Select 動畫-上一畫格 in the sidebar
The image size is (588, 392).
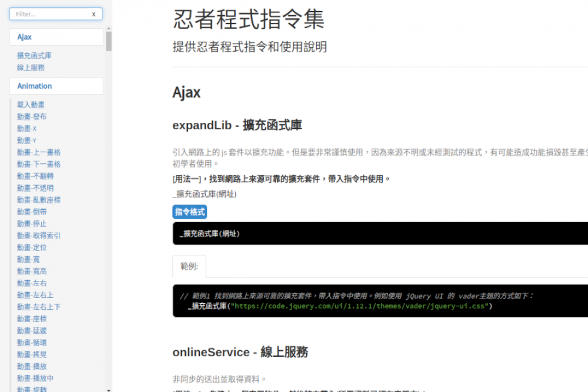(x=39, y=152)
